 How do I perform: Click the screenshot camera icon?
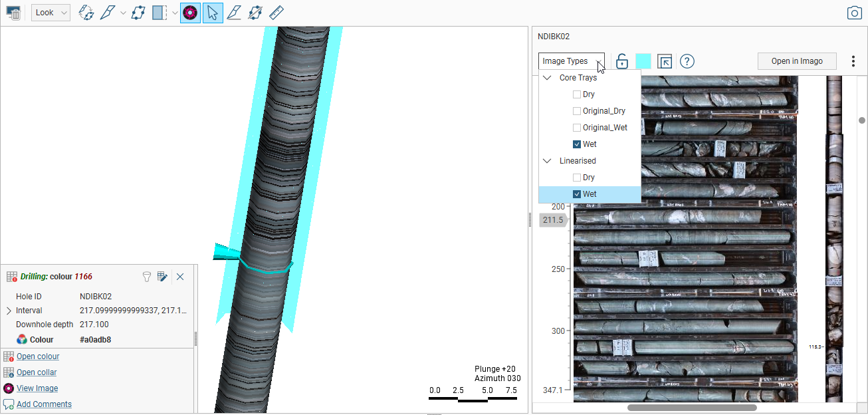pos(854,13)
